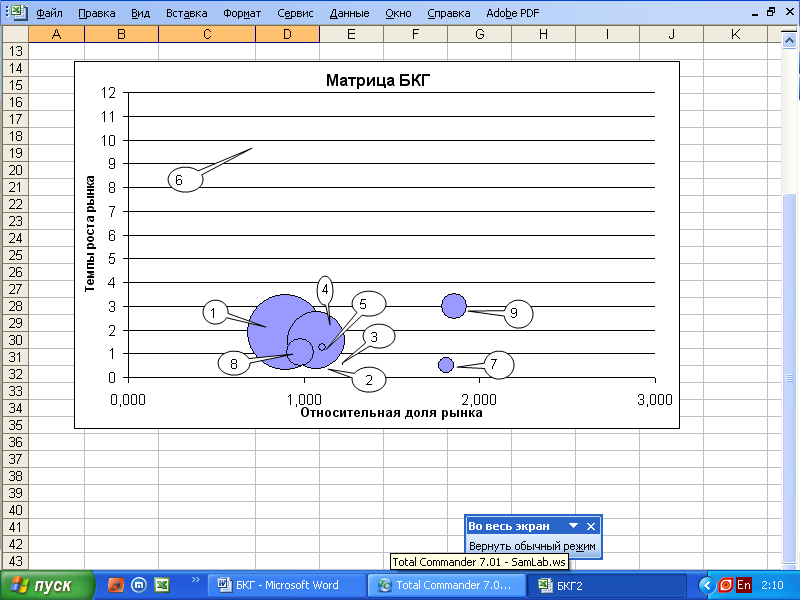800x600 pixels.
Task: Open the Данные menu
Action: 349,13
